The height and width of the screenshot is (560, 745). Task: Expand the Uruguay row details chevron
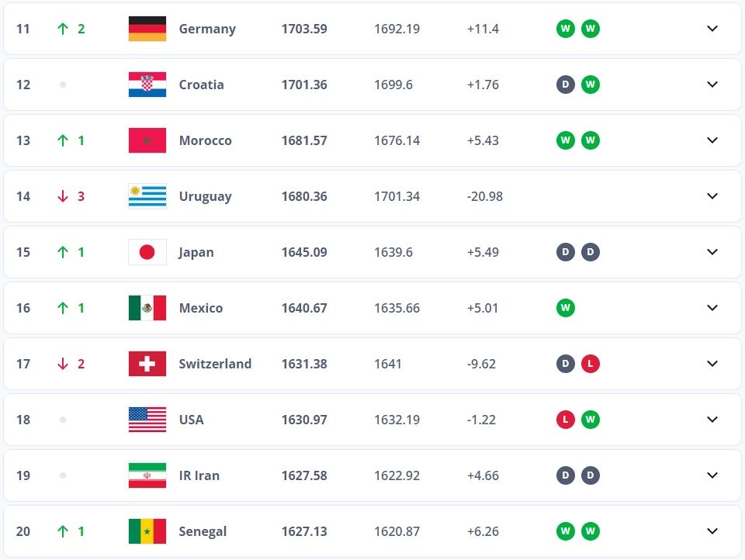click(x=712, y=196)
